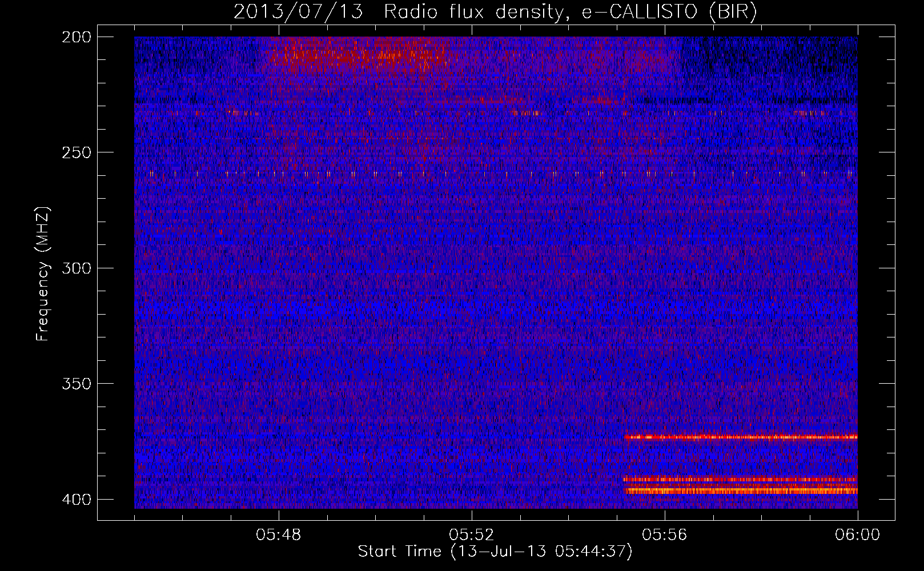Click the 250 frequency tick label
This screenshot has width=924, height=571.
[77, 152]
